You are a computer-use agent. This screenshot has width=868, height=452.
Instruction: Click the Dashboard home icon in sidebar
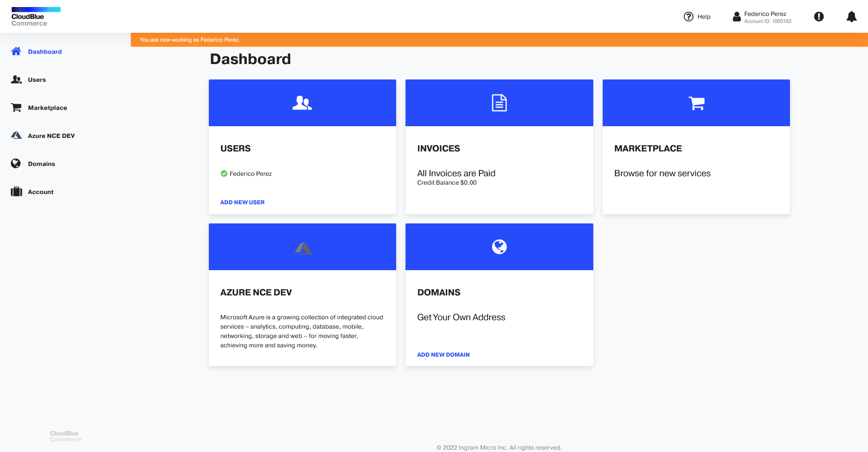click(x=16, y=51)
